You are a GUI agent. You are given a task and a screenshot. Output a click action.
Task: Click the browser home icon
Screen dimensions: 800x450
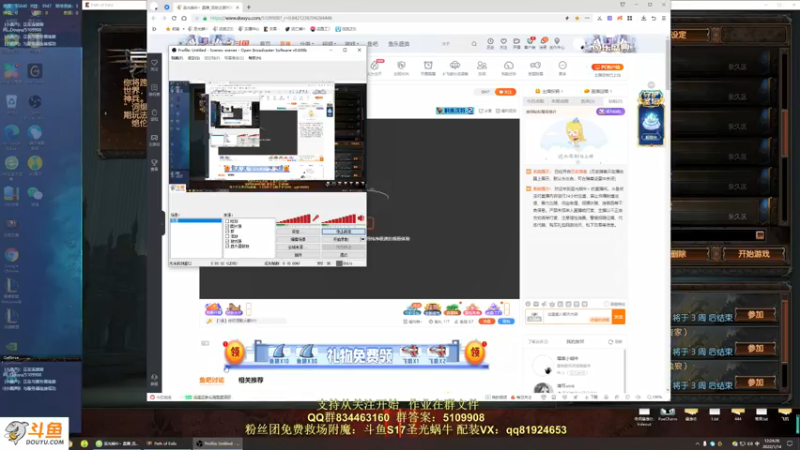(x=184, y=18)
